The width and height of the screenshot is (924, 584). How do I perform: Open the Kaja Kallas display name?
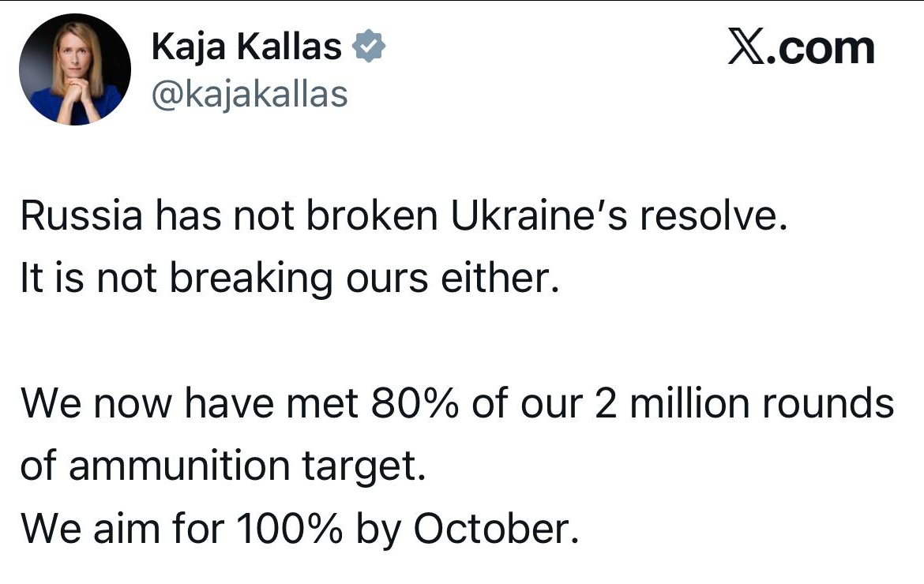[246, 49]
